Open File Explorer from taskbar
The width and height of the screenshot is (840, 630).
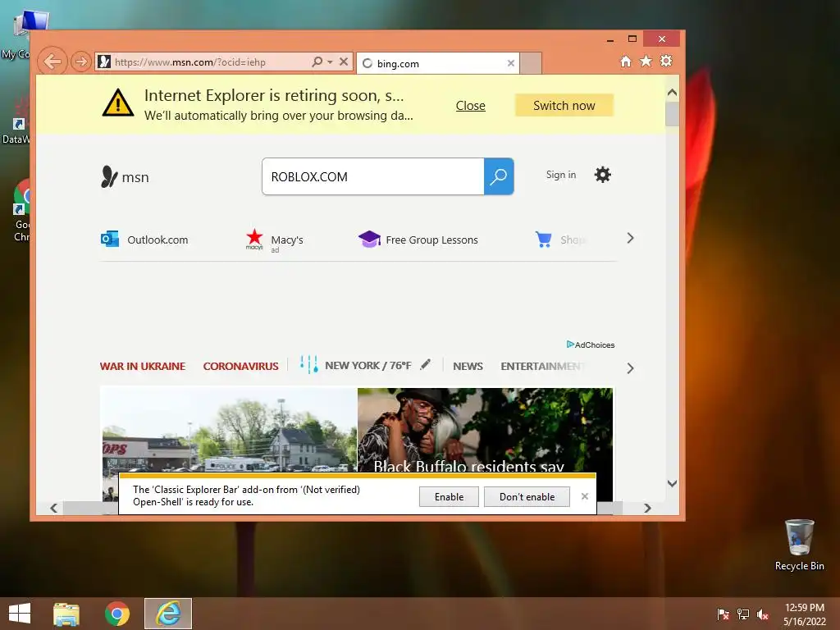[66, 614]
